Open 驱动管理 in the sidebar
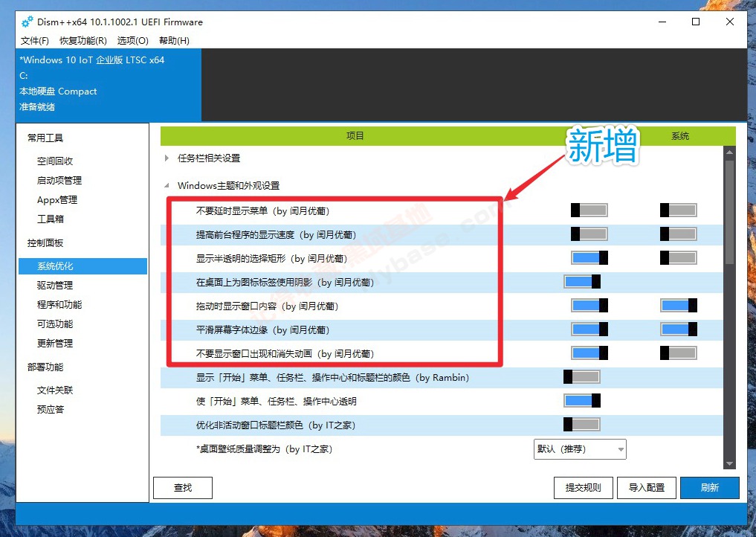Viewport: 756px width, 537px height. coord(55,285)
